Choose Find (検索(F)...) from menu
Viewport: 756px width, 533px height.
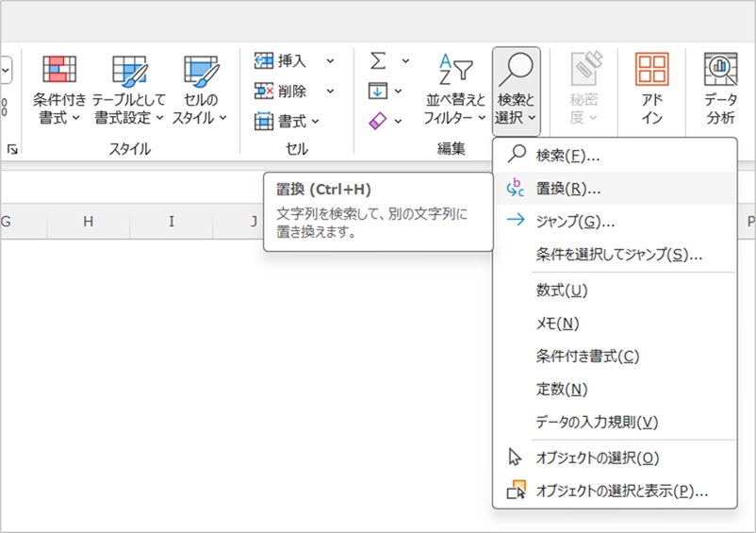pyautogui.click(x=615, y=156)
